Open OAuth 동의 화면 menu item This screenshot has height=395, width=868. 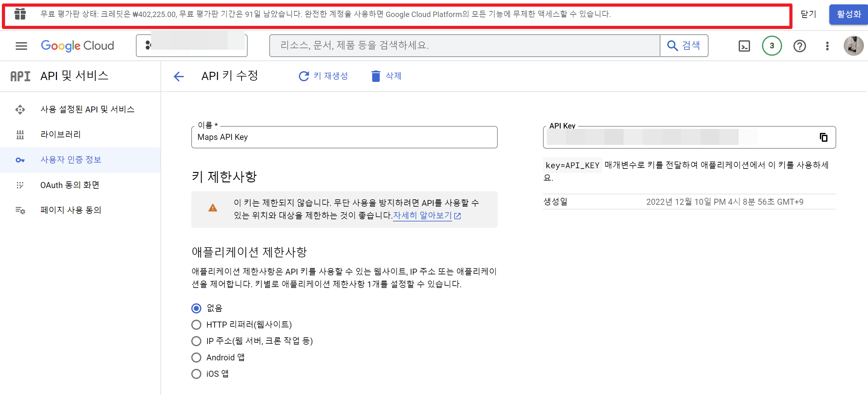click(x=80, y=185)
